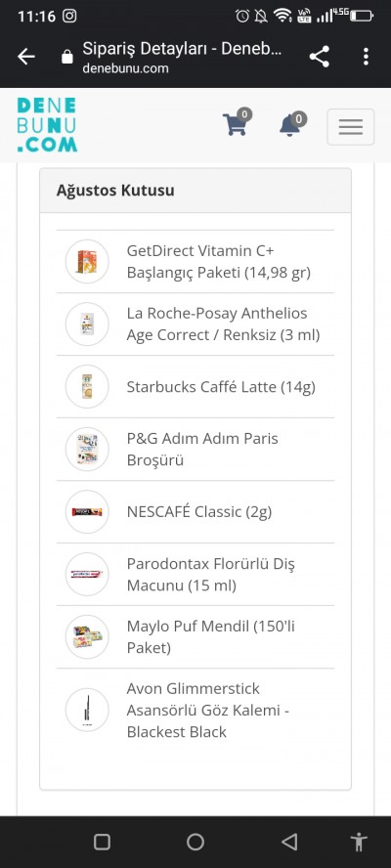
Task: Tap the Android home circle button
Action: 195,842
